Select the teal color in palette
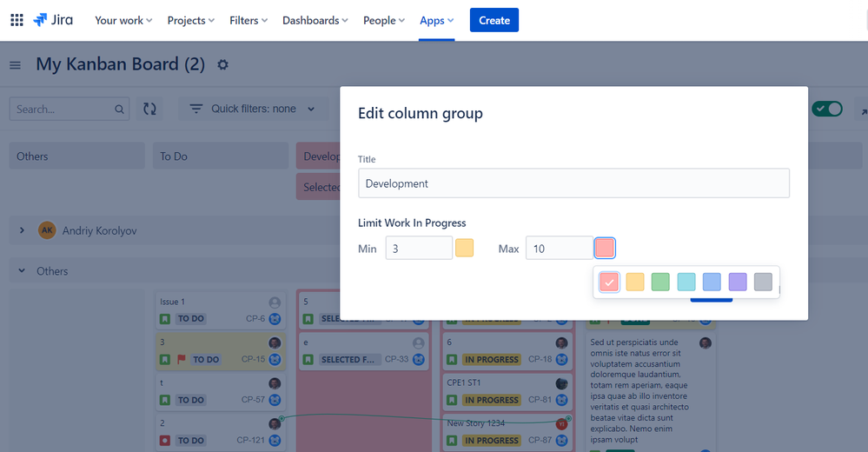Viewport: 868px width, 452px height. tap(686, 282)
